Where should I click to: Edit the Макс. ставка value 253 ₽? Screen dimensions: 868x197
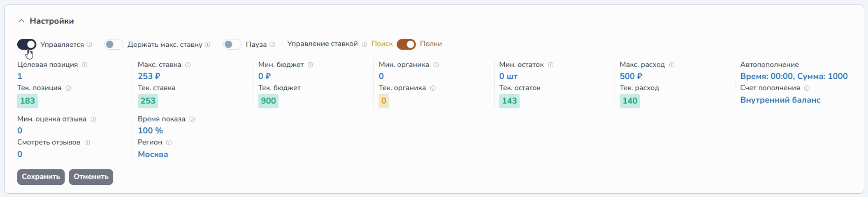coord(149,76)
